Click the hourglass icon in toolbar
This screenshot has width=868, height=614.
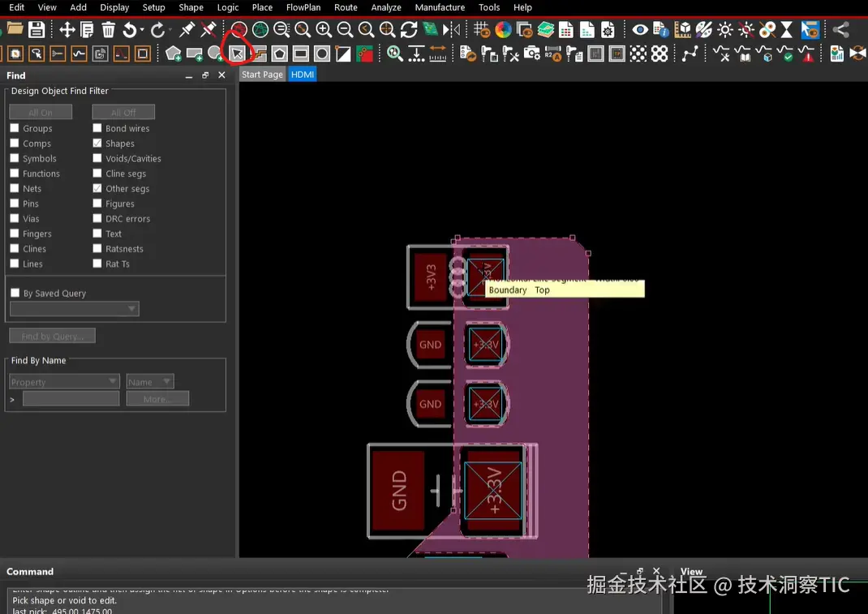click(x=787, y=29)
